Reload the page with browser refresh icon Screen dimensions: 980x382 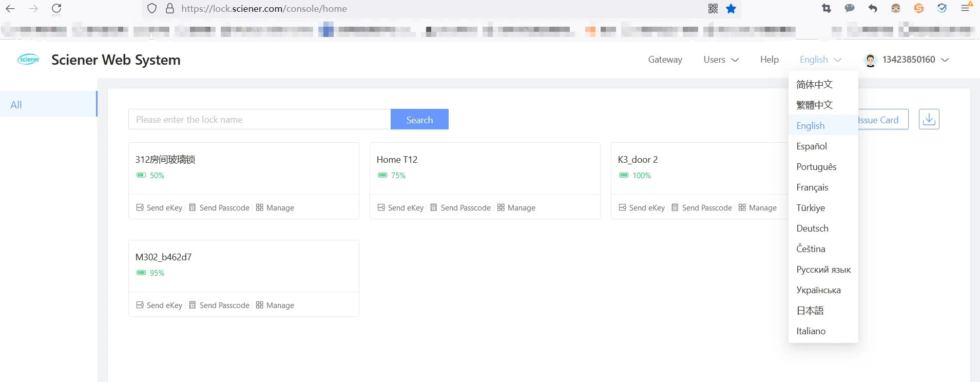tap(56, 9)
